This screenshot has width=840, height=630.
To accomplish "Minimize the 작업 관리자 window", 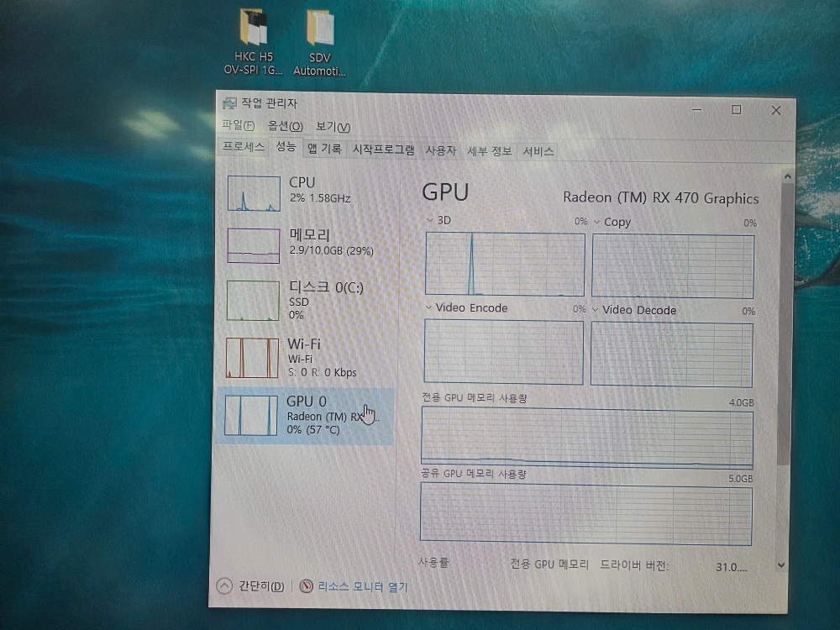I will [x=697, y=109].
